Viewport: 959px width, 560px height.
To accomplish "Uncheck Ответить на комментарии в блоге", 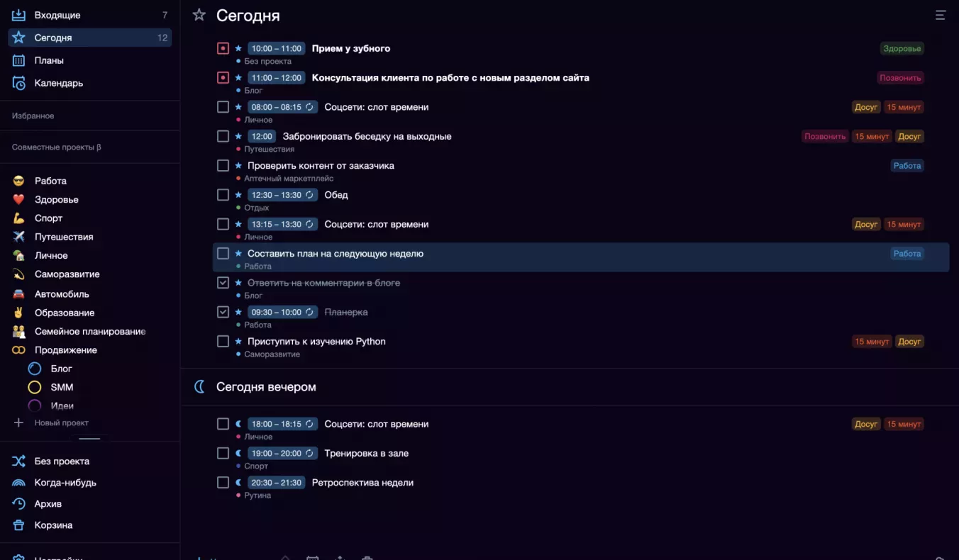I will click(x=223, y=282).
